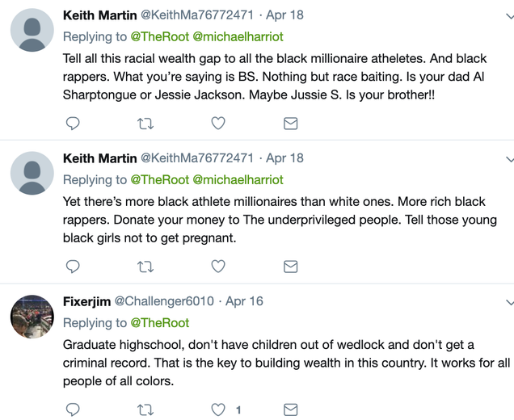This screenshot has width=514, height=420.
Task: Like Fixerjim's tweet with 1 like
Action: coord(218,409)
